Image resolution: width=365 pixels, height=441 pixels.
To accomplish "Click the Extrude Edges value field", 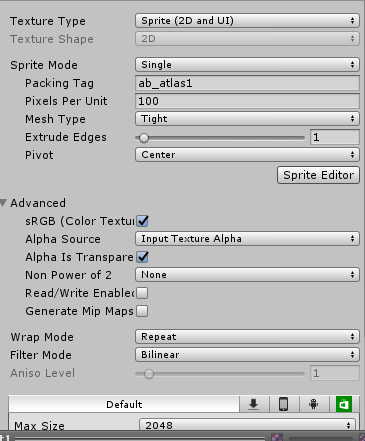I will click(x=335, y=137).
